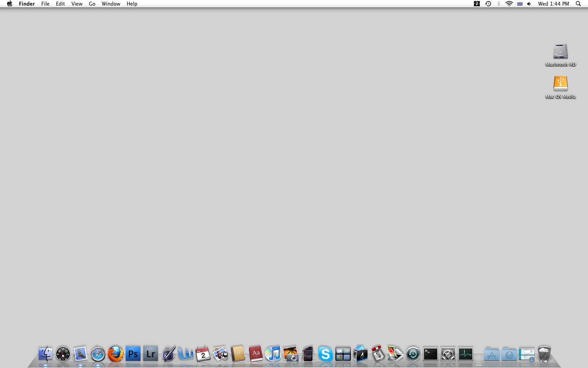Open Spaces from the Dock
Image resolution: width=588 pixels, height=368 pixels.
[343, 354]
